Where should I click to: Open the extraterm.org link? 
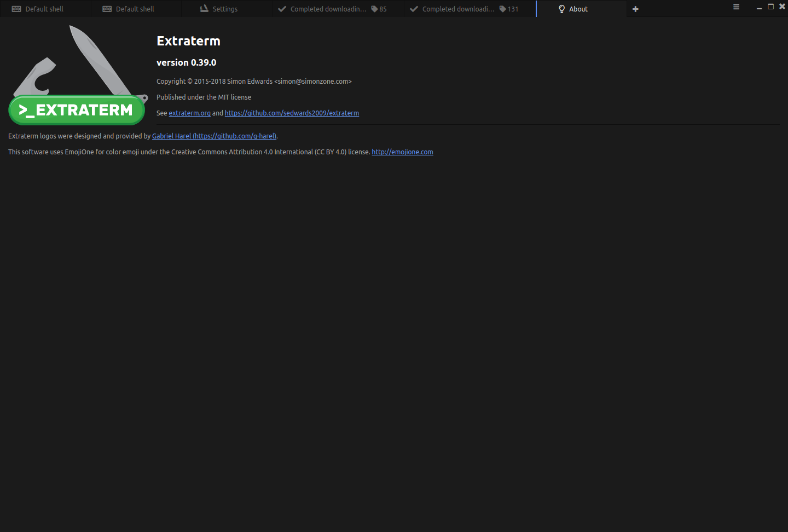click(189, 113)
